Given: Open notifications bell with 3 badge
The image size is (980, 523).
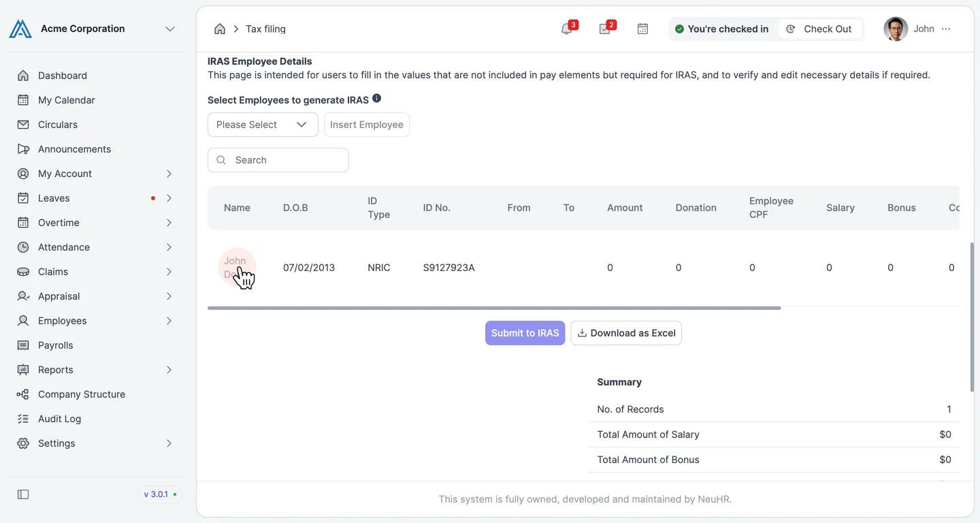Looking at the screenshot, I should [567, 29].
